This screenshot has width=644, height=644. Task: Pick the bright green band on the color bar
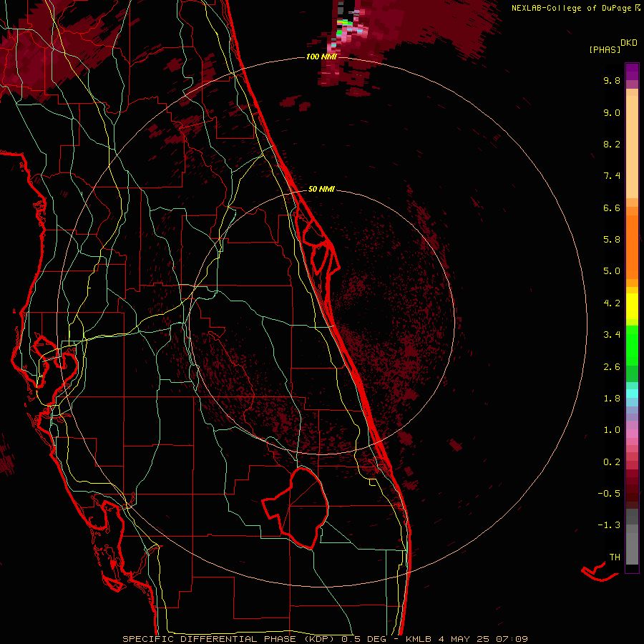(x=632, y=346)
